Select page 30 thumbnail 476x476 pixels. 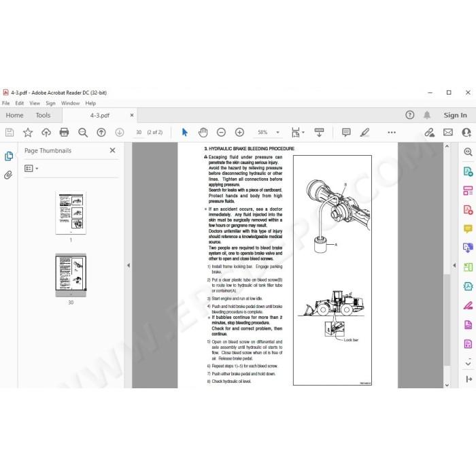[71, 275]
